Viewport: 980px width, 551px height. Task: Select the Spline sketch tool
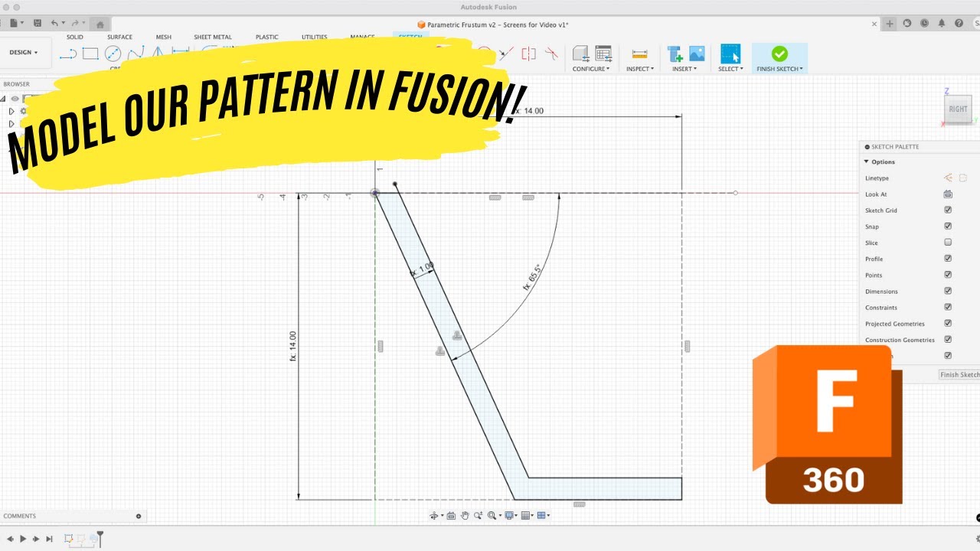pyautogui.click(x=136, y=54)
